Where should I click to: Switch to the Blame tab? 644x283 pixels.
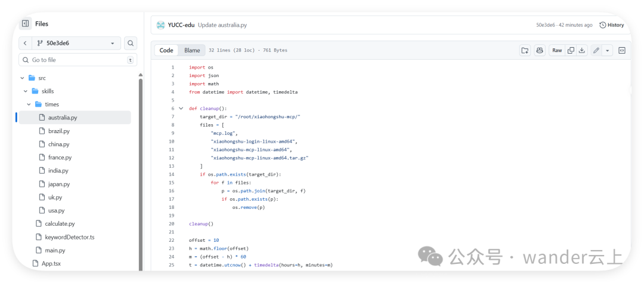point(192,51)
